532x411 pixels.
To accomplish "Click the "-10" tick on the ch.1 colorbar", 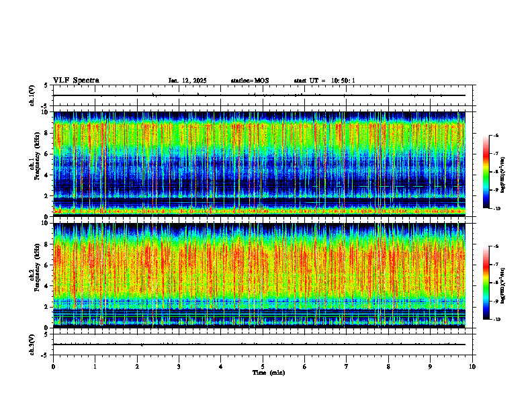I will (496, 209).
